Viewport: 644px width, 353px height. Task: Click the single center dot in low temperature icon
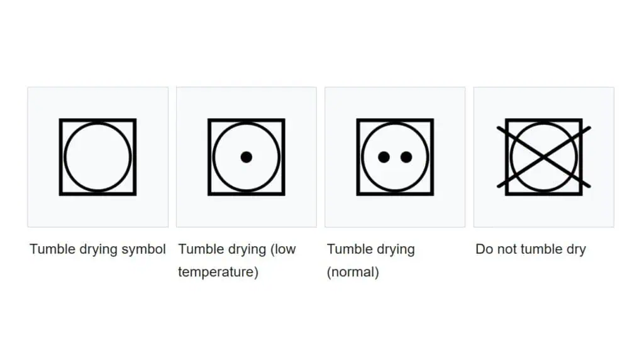point(247,157)
